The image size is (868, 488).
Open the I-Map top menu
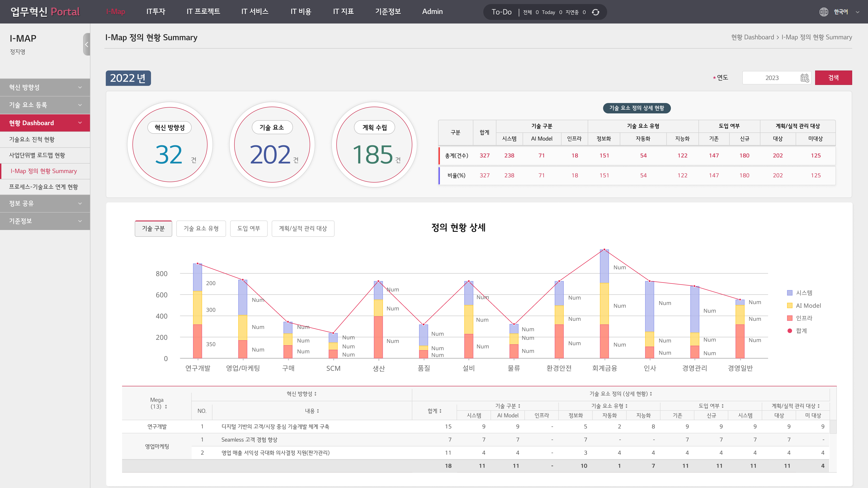click(x=116, y=12)
